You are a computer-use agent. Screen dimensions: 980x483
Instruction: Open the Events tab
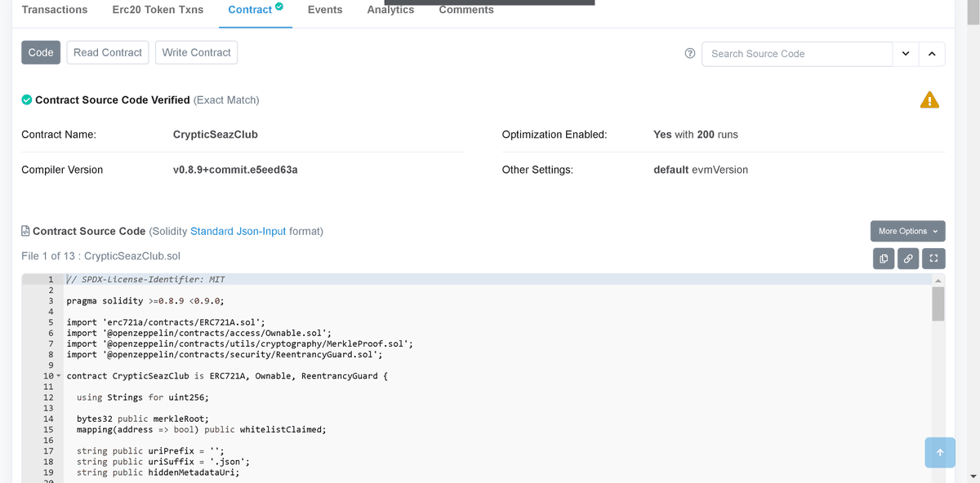(325, 10)
